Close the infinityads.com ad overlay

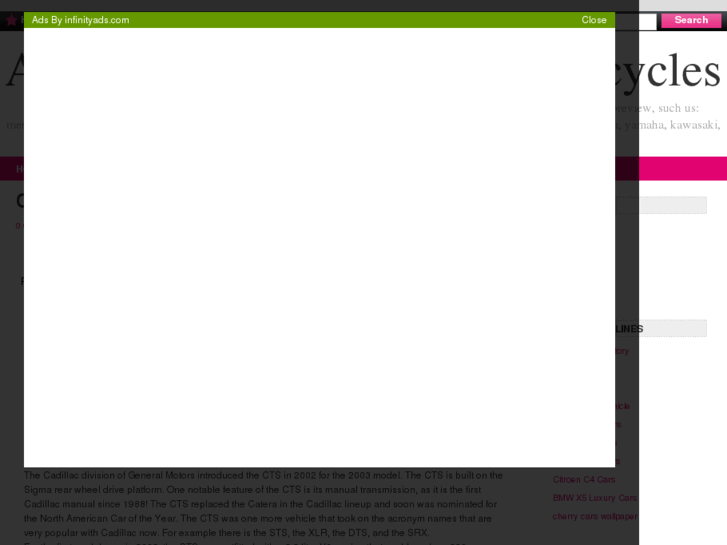point(594,20)
